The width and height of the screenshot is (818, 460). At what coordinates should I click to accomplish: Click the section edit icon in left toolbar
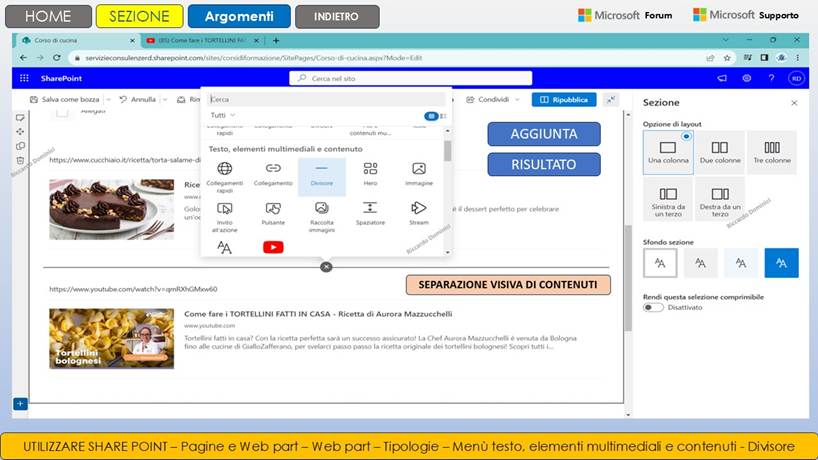coord(20,117)
